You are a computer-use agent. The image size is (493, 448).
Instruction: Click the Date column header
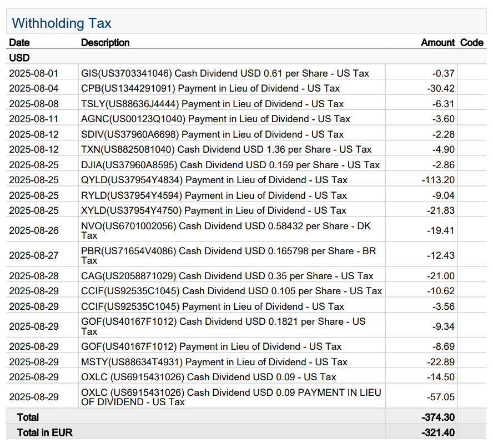coord(19,43)
